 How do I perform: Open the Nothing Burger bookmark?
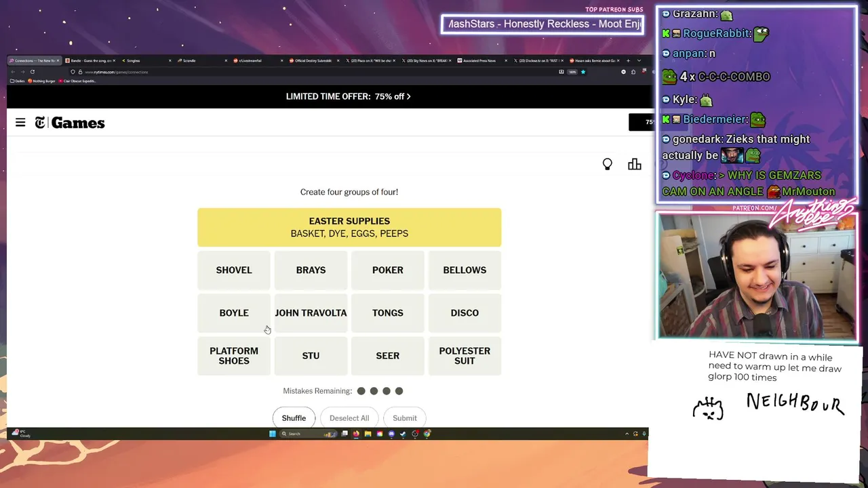click(x=42, y=81)
